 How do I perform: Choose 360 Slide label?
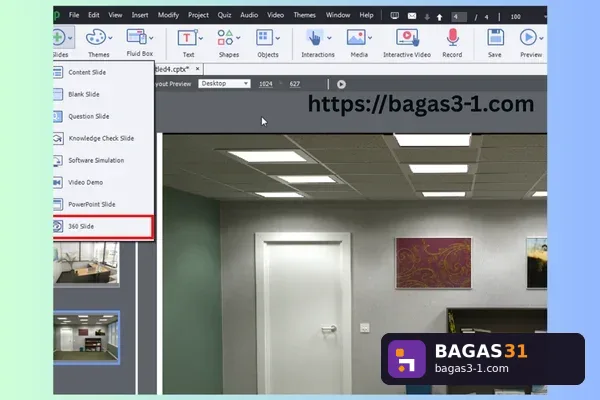click(x=81, y=226)
